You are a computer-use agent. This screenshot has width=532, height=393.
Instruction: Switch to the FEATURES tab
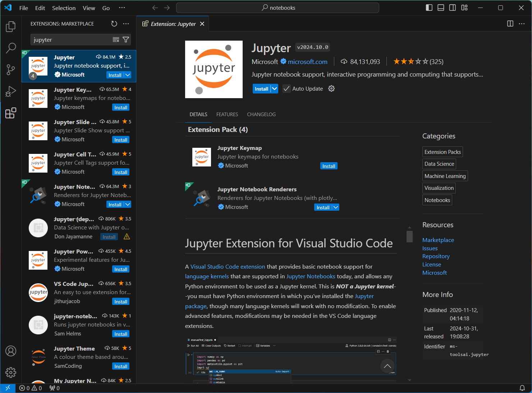(227, 114)
